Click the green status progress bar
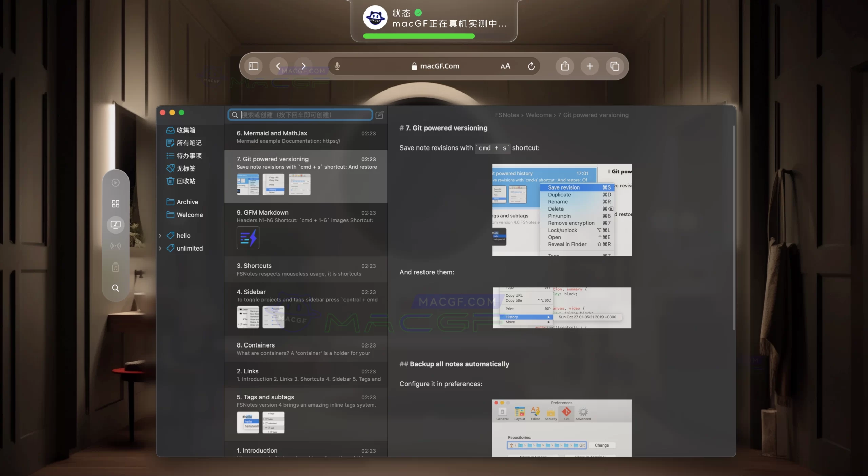Image resolution: width=868 pixels, height=476 pixels. 419,36
